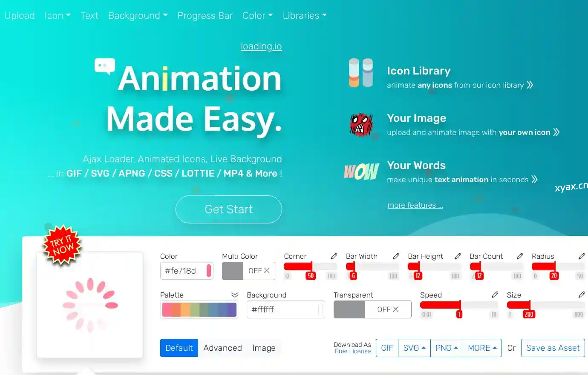Open the Progress Bar menu item
588x375 pixels.
(205, 16)
